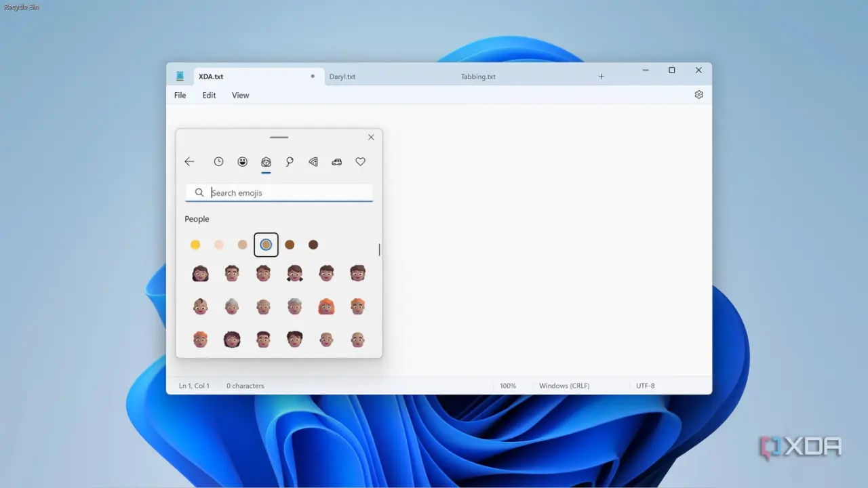Open the smiley faces and animals category
The height and width of the screenshot is (488, 868).
click(x=242, y=161)
